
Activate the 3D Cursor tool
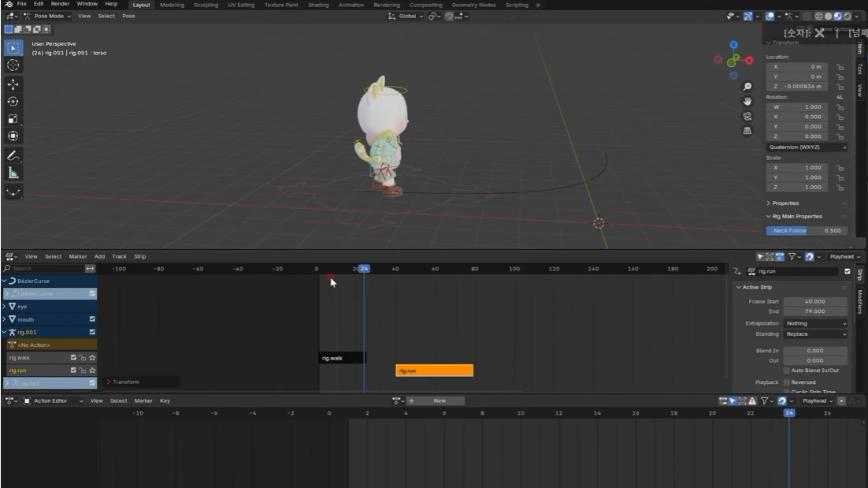13,65
